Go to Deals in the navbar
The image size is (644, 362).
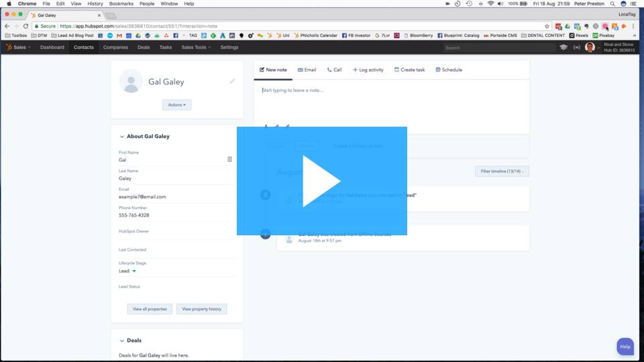coord(144,47)
